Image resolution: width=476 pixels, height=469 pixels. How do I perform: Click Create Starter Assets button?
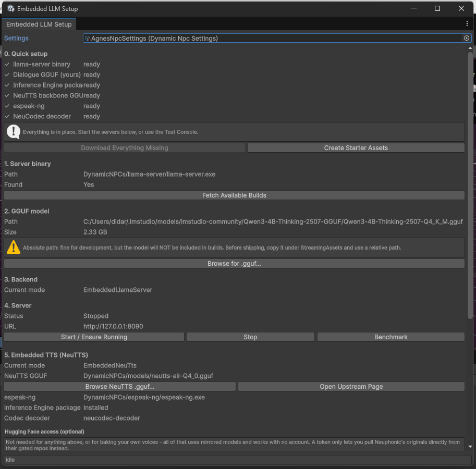click(356, 148)
